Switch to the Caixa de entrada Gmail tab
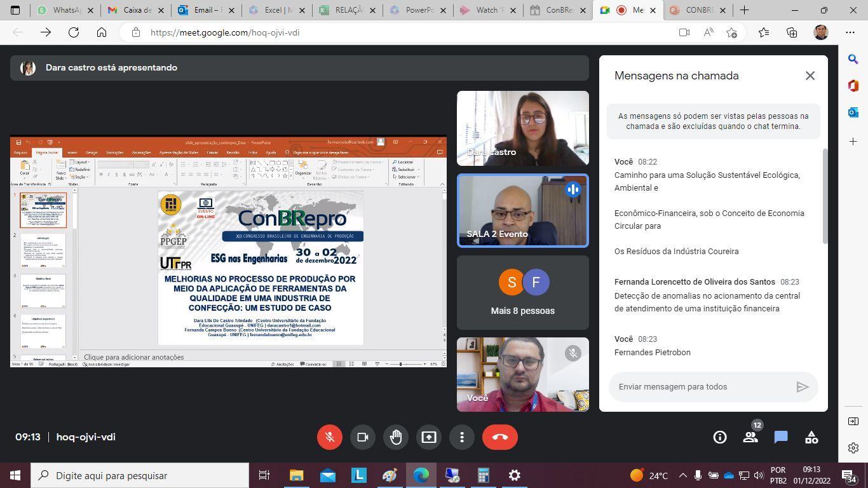868x488 pixels. coord(136,10)
